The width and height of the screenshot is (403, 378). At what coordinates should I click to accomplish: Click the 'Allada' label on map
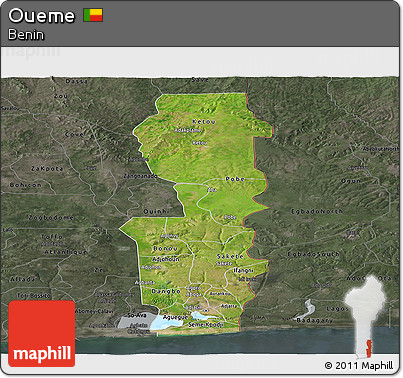23,279
